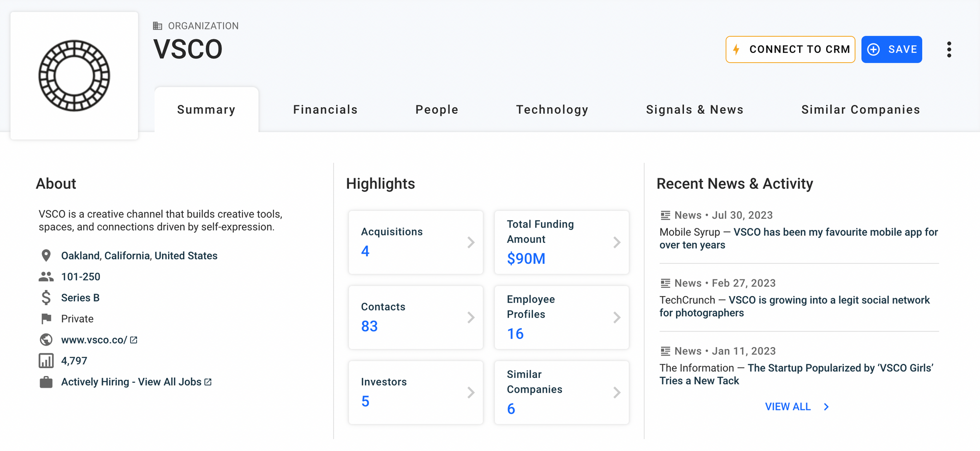Expand Total Funding Amount card chevron
This screenshot has width=980, height=451.
616,242
